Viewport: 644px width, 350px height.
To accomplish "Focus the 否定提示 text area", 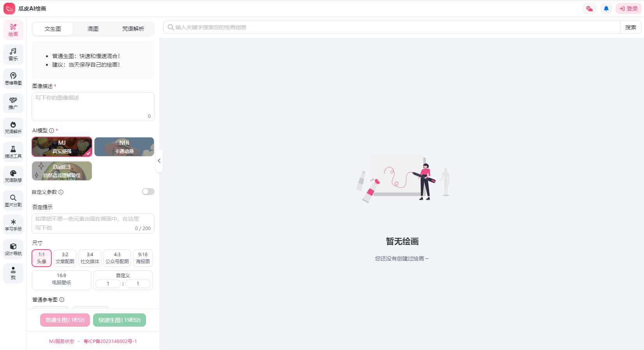I will pyautogui.click(x=93, y=223).
